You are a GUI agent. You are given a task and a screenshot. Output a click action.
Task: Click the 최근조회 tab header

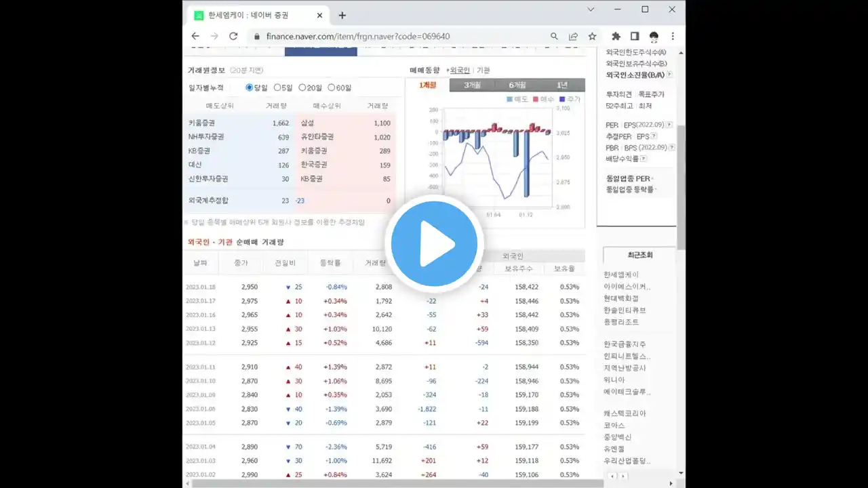tap(639, 255)
